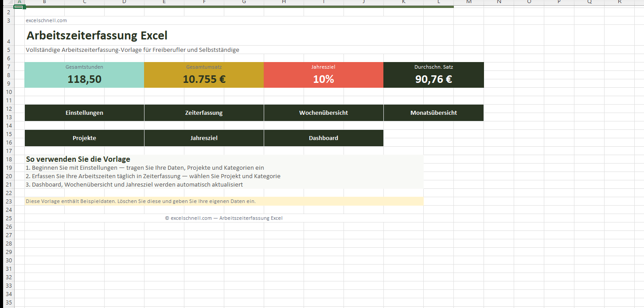Select the Arbeitszeiterfassung Excel title cell
Viewport: 644px width, 308px height.
coord(97,35)
